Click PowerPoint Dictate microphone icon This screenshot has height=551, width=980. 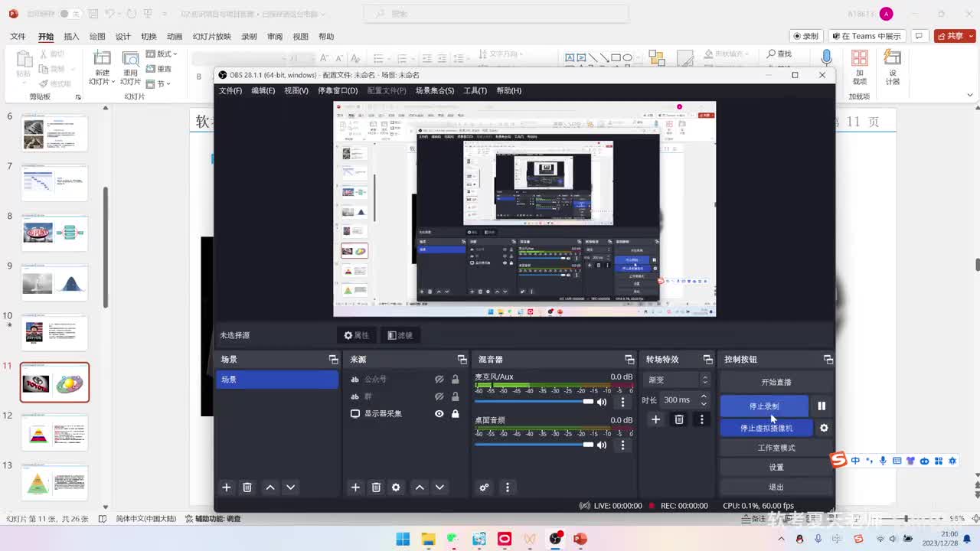[826, 57]
